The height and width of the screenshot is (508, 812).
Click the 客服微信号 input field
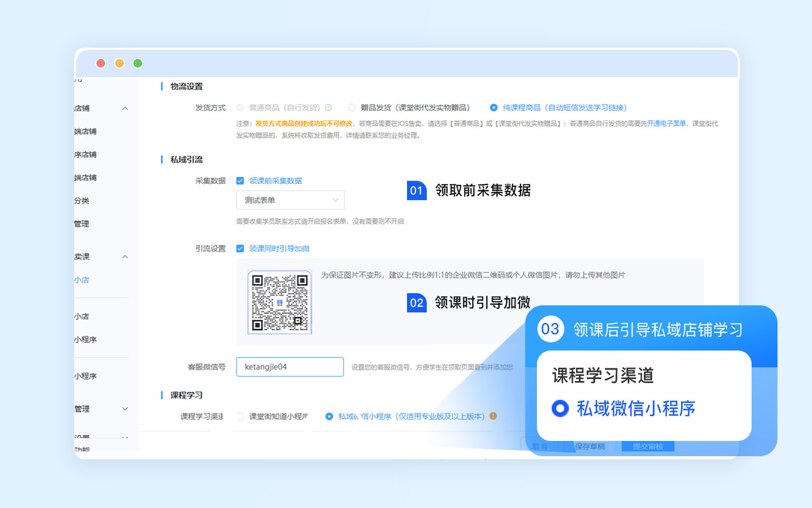pyautogui.click(x=290, y=367)
